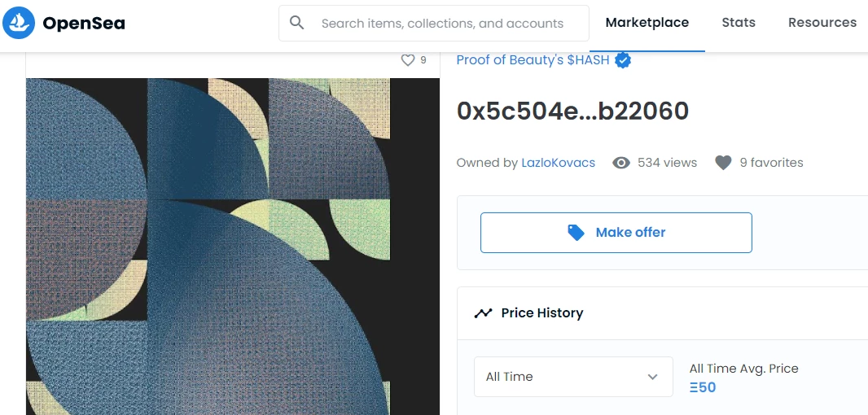Open the Marketplace tab
868x415 pixels.
coord(647,23)
